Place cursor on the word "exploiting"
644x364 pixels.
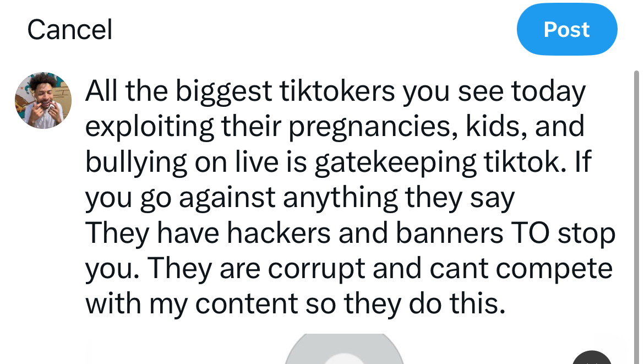point(150,127)
